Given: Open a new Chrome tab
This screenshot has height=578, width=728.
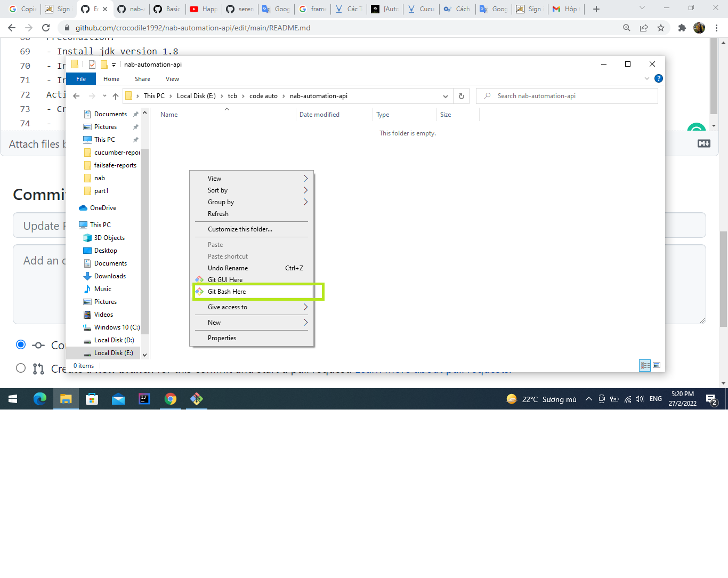Looking at the screenshot, I should pos(596,9).
